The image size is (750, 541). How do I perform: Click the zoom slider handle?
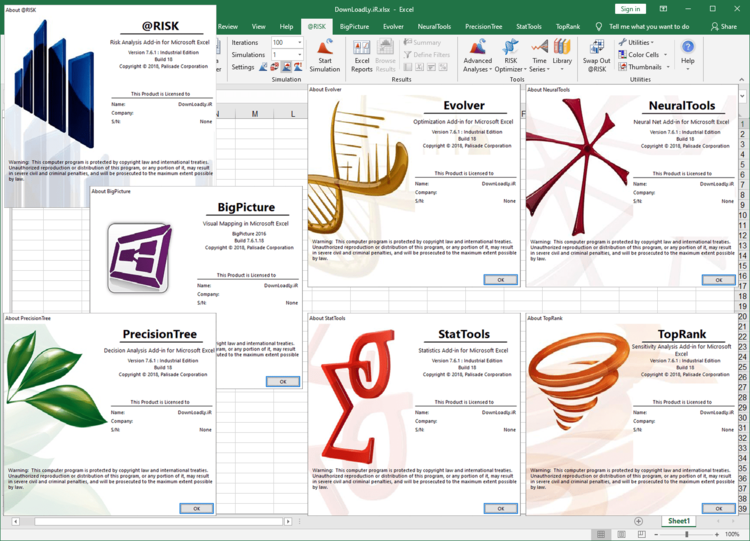point(687,534)
